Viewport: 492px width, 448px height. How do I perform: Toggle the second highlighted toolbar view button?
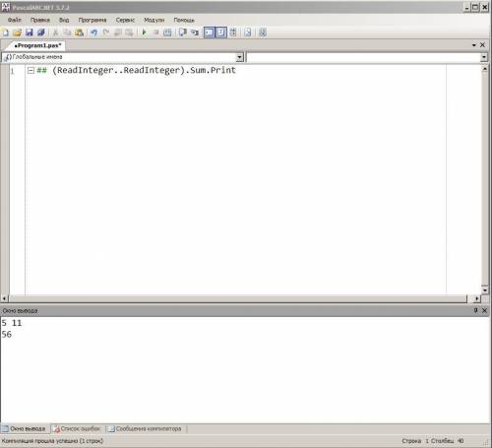pos(221,32)
